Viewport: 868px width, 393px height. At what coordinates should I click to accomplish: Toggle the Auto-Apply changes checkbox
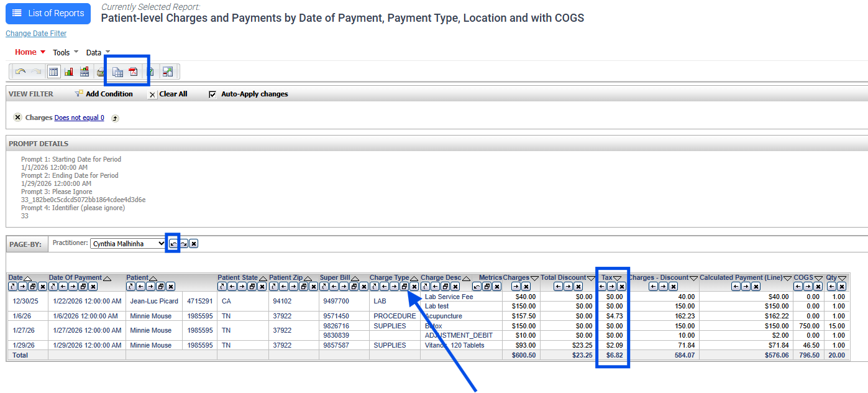212,95
